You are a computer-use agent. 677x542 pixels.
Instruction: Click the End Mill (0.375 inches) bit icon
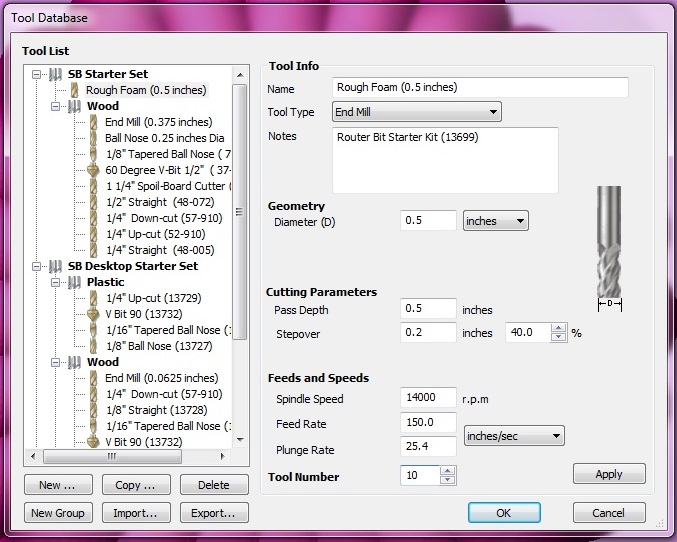[93, 122]
